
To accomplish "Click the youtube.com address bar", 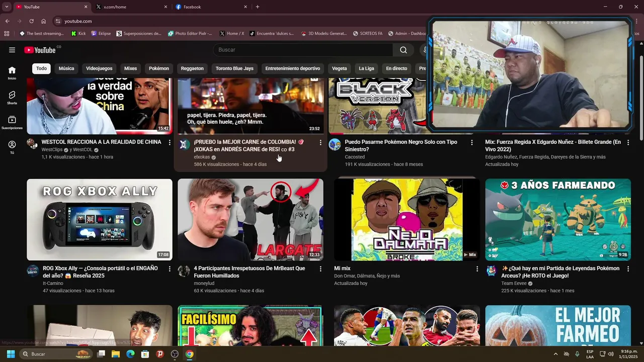I will click(x=242, y=21).
